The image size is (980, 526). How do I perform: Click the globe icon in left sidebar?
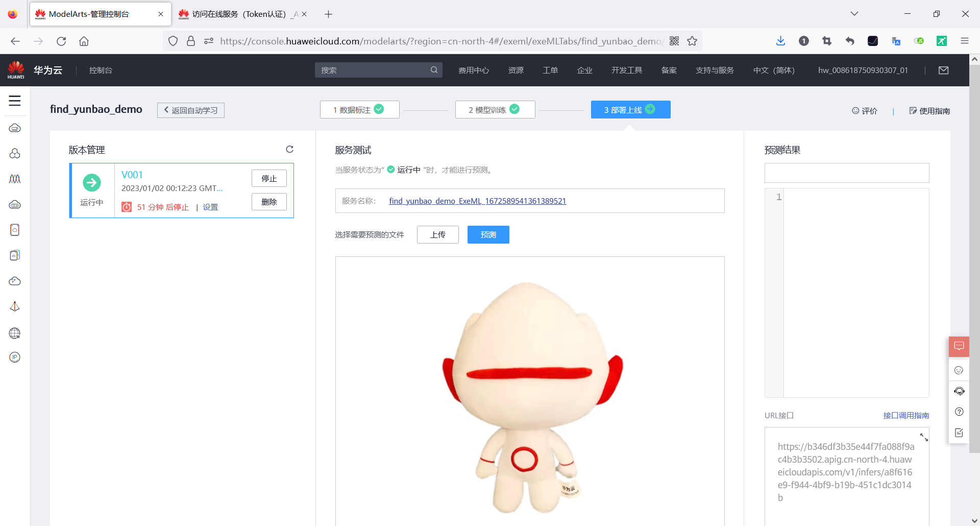14,333
